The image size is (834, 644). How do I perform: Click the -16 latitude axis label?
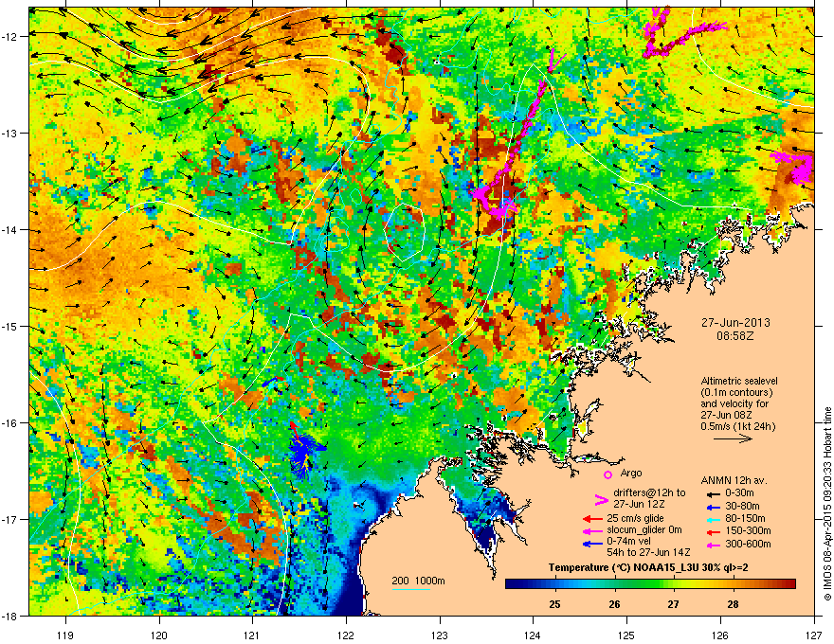(10, 423)
